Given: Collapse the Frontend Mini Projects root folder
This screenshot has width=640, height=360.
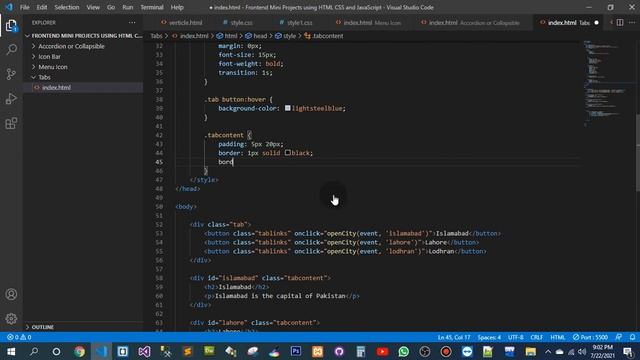Looking at the screenshot, I should [x=84, y=36].
